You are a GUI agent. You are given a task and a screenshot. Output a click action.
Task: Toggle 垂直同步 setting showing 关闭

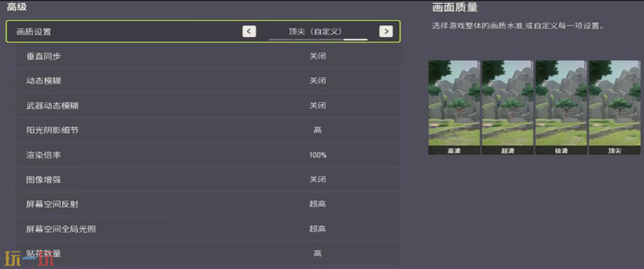318,56
